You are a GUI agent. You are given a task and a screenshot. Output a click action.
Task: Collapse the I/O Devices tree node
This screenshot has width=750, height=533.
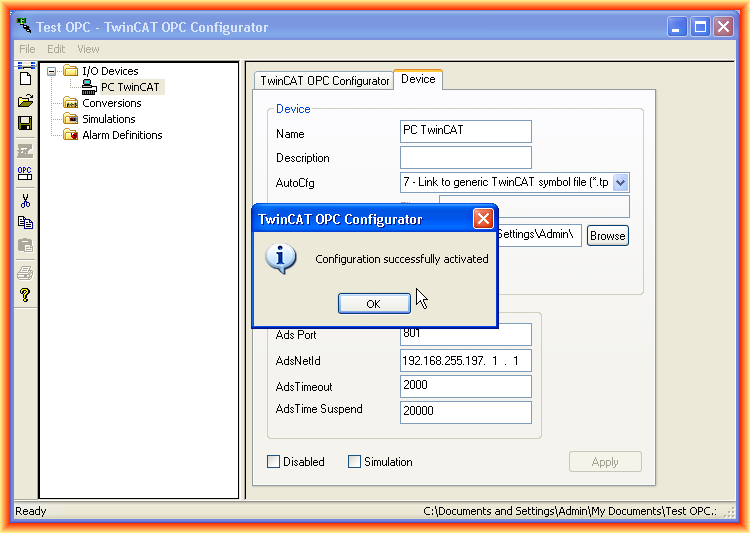coord(52,71)
